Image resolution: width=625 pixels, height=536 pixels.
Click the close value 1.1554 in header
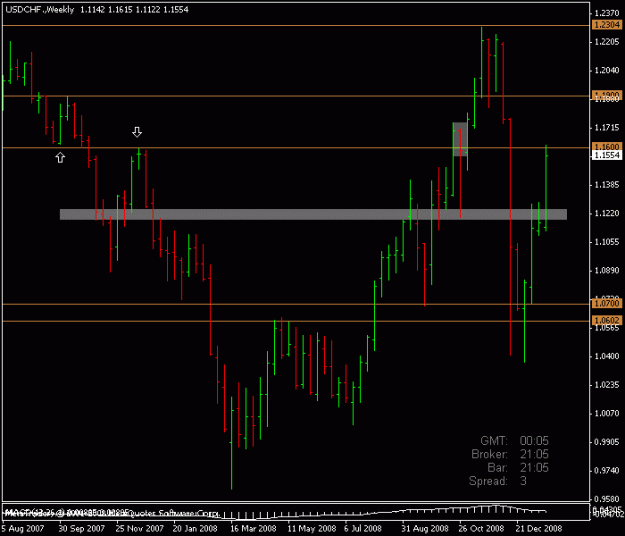[176, 10]
